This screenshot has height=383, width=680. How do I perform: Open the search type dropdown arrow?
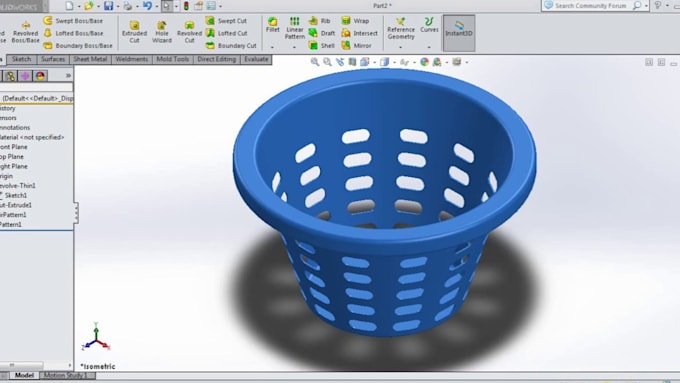click(646, 6)
